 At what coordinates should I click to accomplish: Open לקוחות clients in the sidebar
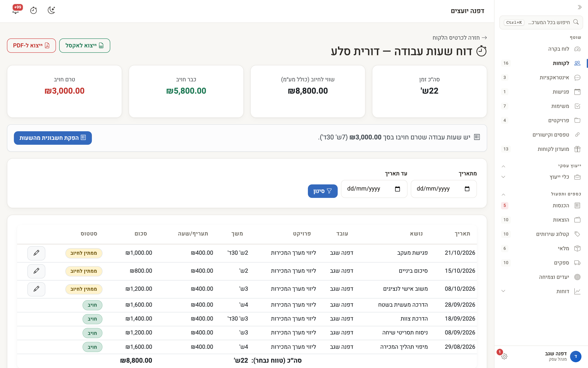541,63
